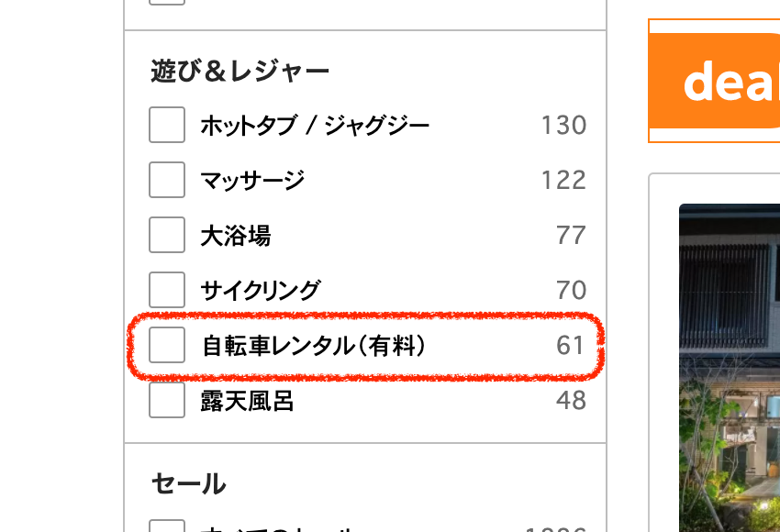
Task: Select the 自転車レンタル(有料) label text
Action: click(x=314, y=346)
